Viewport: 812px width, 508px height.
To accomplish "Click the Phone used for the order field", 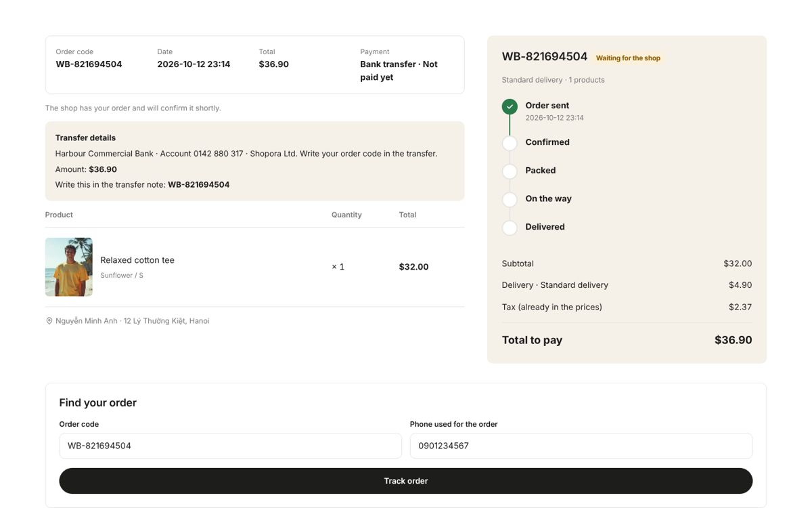I will pos(581,446).
